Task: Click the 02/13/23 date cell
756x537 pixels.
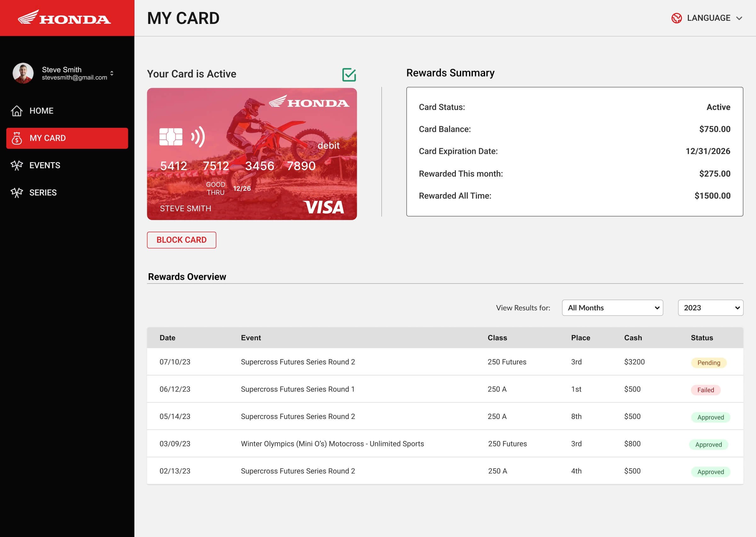Action: [x=175, y=471]
